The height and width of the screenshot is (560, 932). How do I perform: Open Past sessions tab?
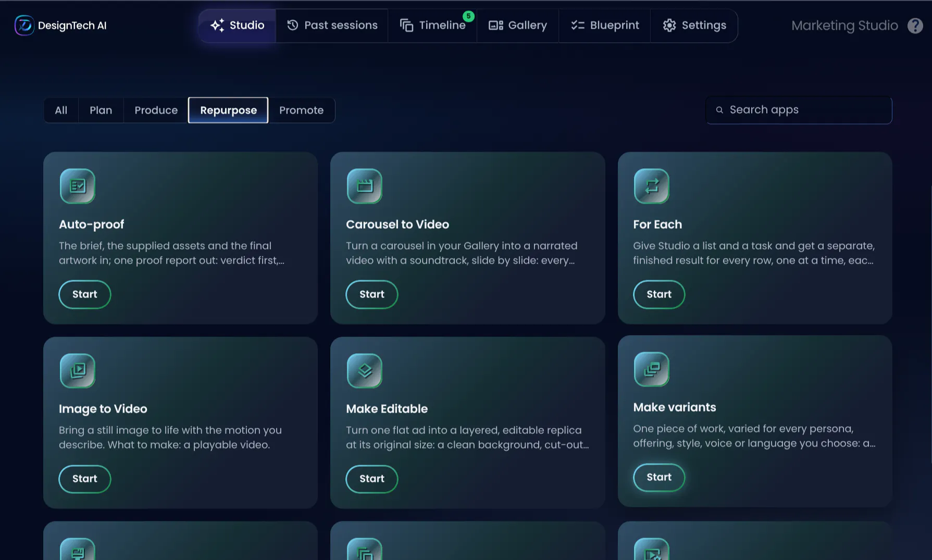pyautogui.click(x=332, y=26)
